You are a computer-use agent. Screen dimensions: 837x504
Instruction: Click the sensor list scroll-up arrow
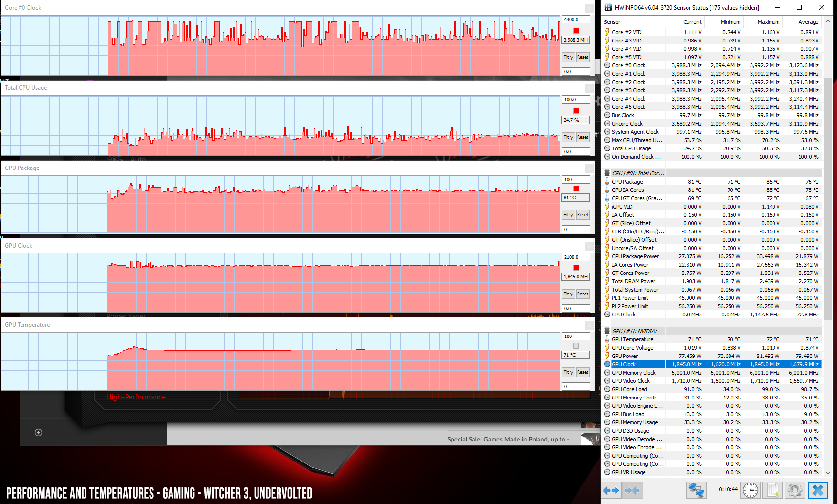point(828,21)
